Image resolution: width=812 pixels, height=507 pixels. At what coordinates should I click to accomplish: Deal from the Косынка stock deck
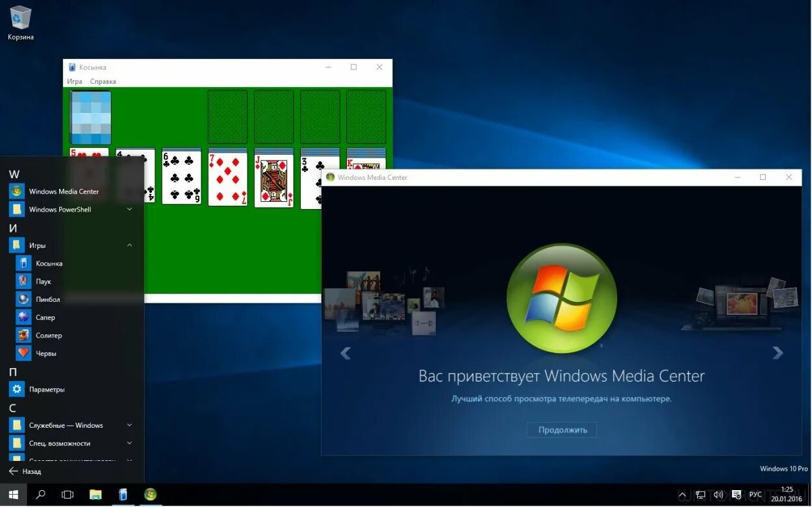click(91, 117)
